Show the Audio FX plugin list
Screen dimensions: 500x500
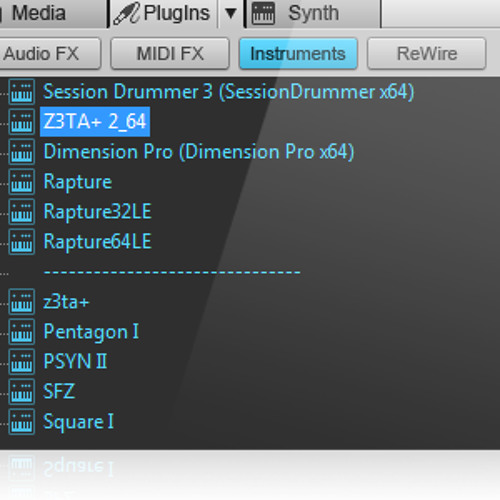(x=50, y=54)
